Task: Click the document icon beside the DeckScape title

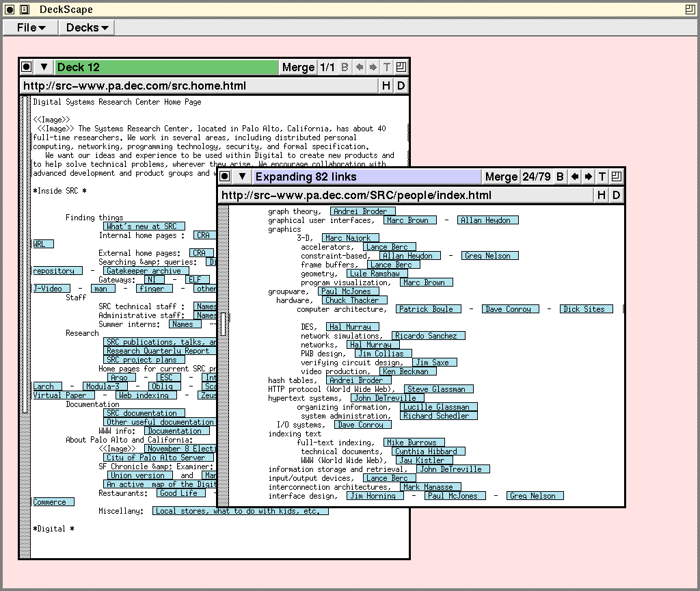Action: pyautogui.click(x=25, y=10)
